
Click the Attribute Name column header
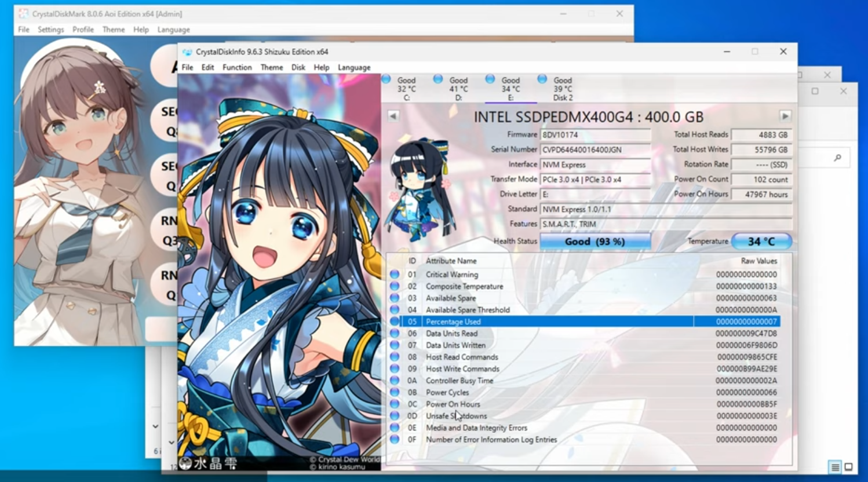pyautogui.click(x=451, y=261)
